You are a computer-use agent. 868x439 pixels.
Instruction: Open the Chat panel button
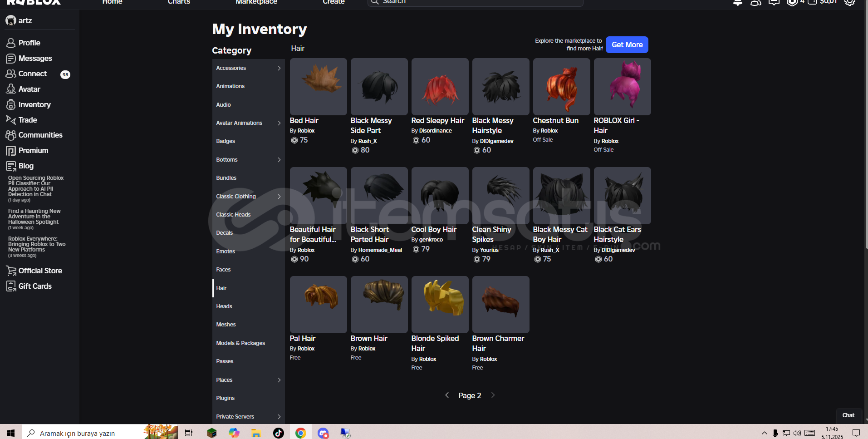click(848, 415)
